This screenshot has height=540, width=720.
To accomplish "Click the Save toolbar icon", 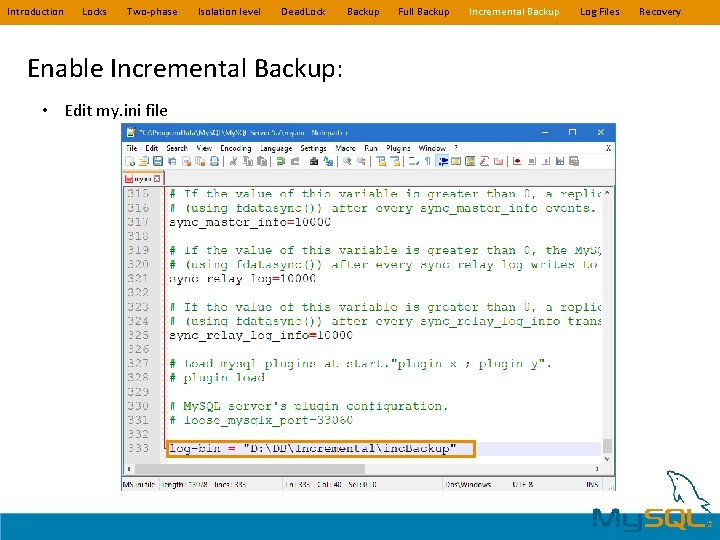I will pos(158,161).
